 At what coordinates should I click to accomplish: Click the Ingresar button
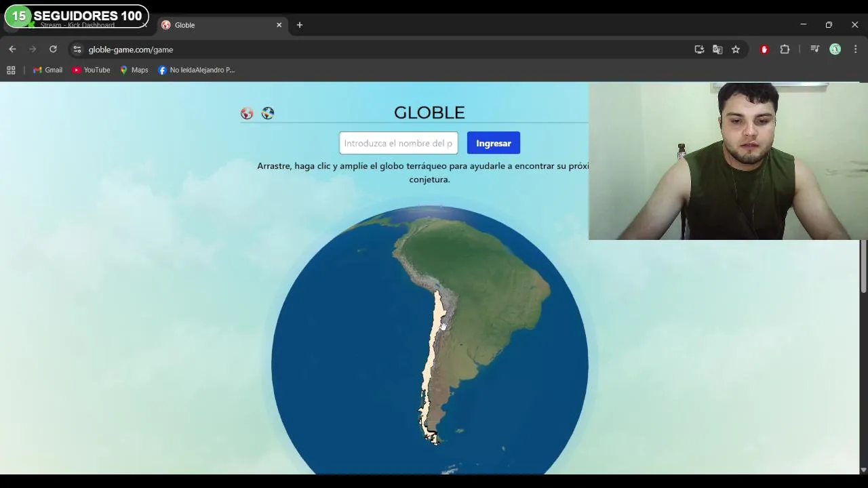tap(494, 143)
